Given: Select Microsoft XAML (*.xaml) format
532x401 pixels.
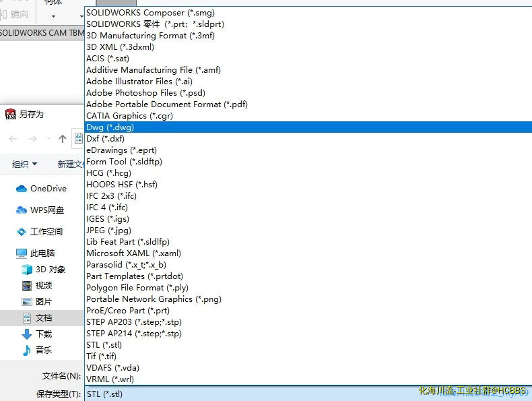Looking at the screenshot, I should (x=308, y=253).
